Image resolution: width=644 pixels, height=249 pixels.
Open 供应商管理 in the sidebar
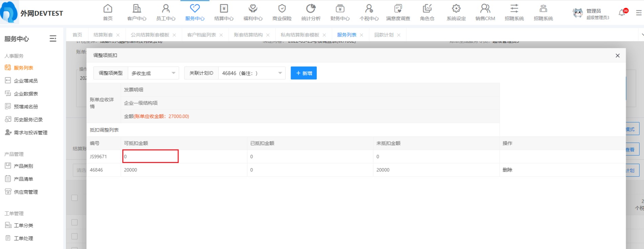(x=26, y=192)
